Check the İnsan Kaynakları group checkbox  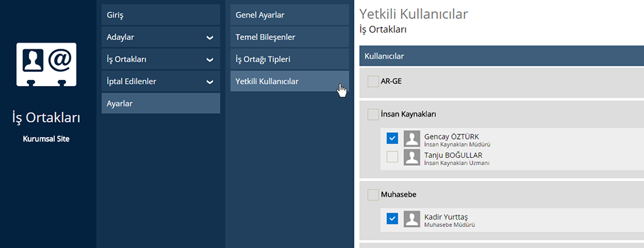click(x=374, y=114)
